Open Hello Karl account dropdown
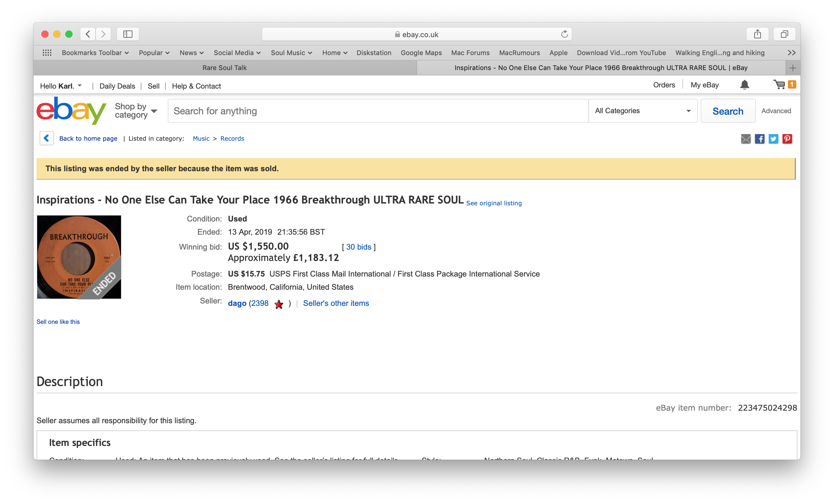834x504 pixels. (x=61, y=86)
